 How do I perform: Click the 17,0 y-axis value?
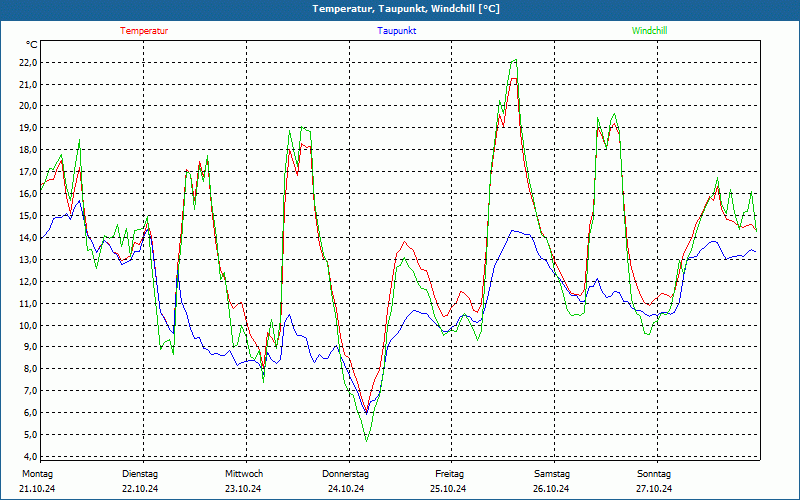coord(28,171)
